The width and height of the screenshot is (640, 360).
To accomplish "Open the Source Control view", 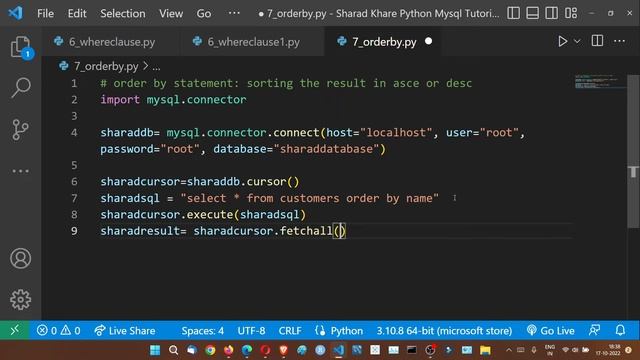I will pyautogui.click(x=20, y=129).
